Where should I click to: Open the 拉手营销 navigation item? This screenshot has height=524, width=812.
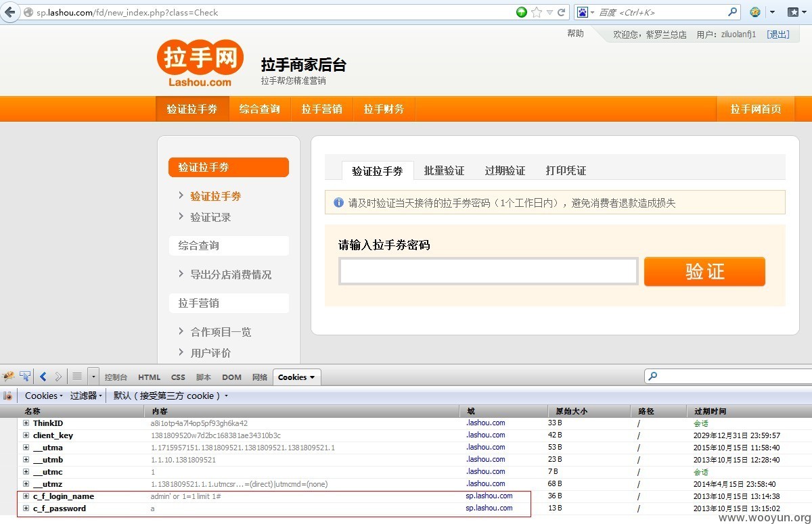pyautogui.click(x=321, y=109)
